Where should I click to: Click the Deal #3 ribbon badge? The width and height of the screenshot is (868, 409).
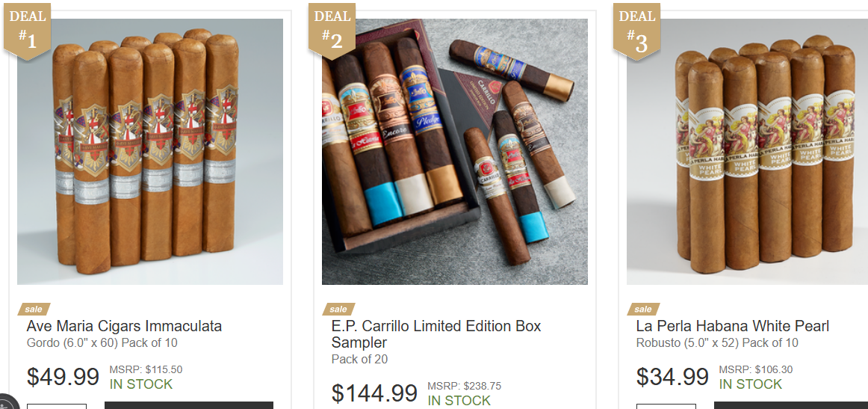pyautogui.click(x=636, y=31)
